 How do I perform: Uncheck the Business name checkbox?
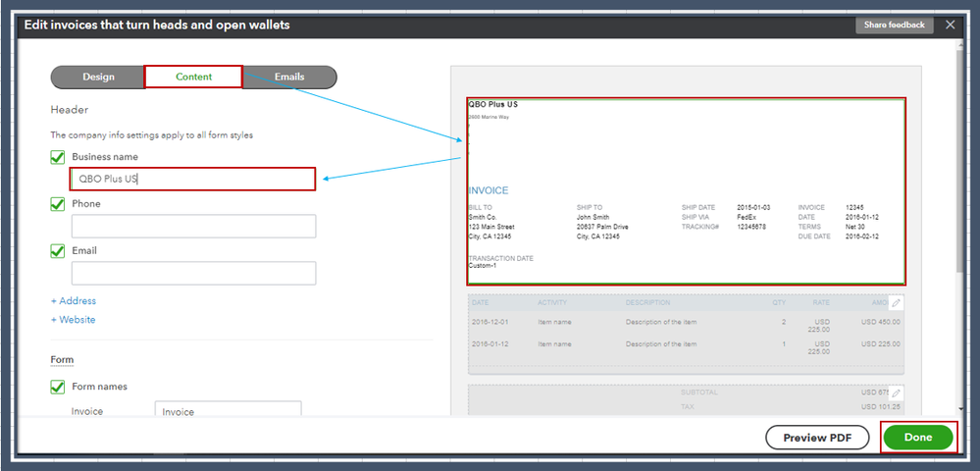(58, 157)
